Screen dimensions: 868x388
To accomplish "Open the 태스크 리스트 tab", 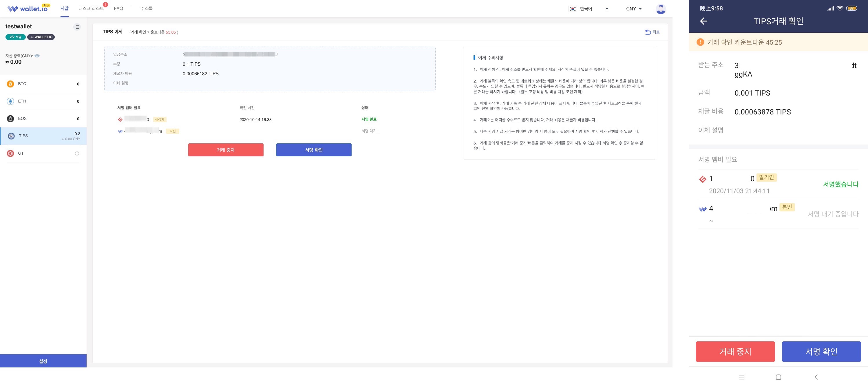I will tap(91, 8).
